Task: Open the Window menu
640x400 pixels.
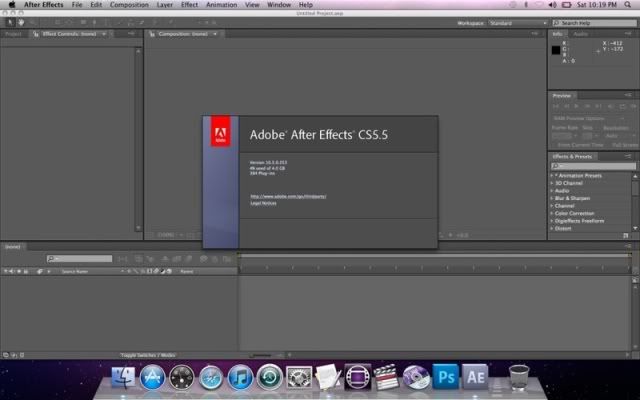Action: coord(279,5)
